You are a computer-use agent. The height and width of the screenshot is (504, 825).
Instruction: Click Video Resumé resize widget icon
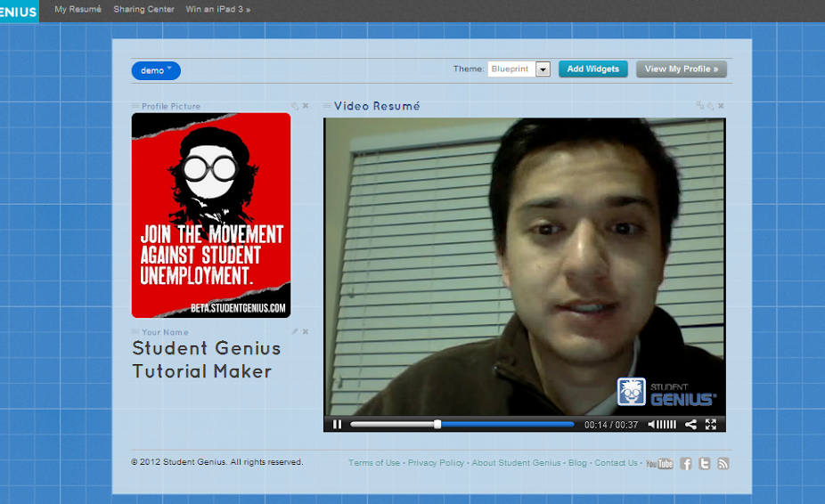[699, 105]
